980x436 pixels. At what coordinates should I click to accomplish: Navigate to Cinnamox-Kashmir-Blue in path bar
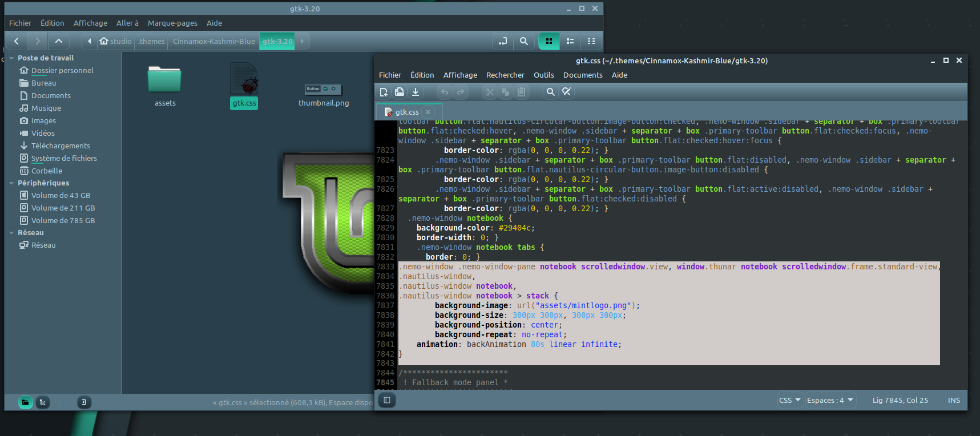click(214, 41)
